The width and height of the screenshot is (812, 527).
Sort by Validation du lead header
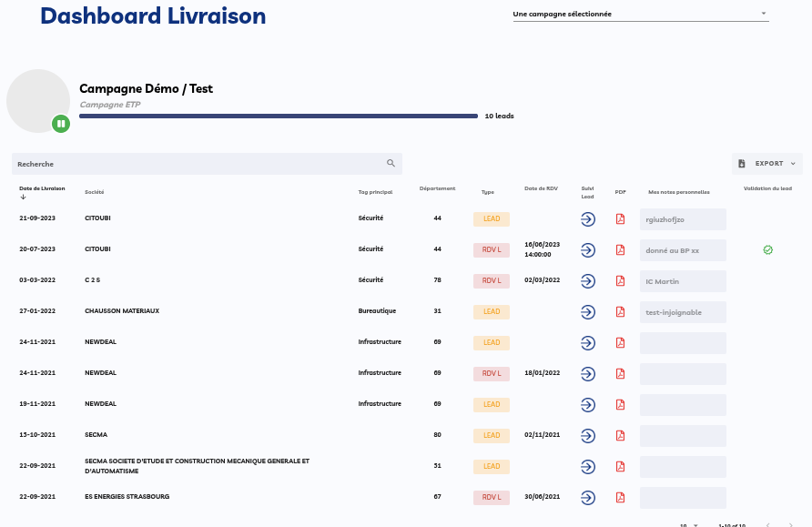[768, 188]
